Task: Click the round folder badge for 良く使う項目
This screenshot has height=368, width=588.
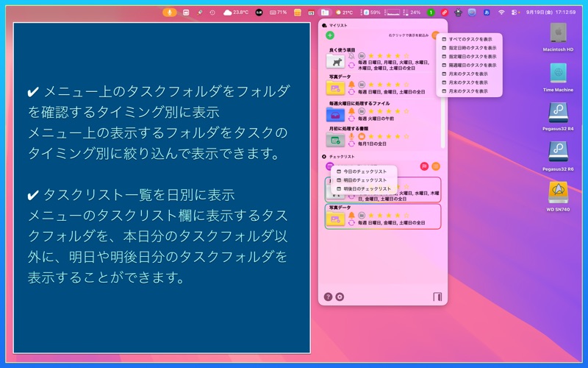Action: coord(362,56)
